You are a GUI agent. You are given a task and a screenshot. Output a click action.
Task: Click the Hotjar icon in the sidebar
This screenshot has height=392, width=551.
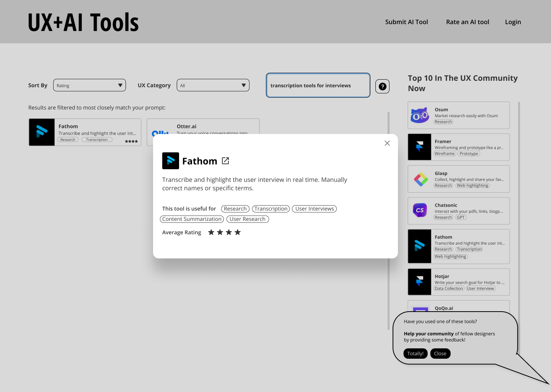[x=420, y=282]
